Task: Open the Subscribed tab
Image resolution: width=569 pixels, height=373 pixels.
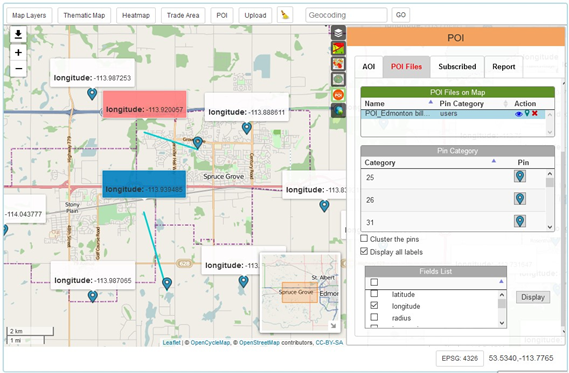Action: coord(457,67)
